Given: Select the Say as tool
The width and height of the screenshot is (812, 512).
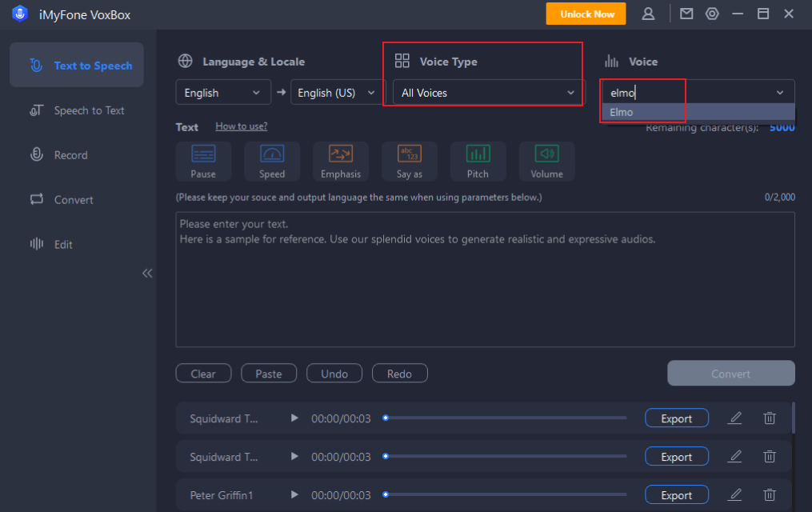Looking at the screenshot, I should click(x=409, y=162).
